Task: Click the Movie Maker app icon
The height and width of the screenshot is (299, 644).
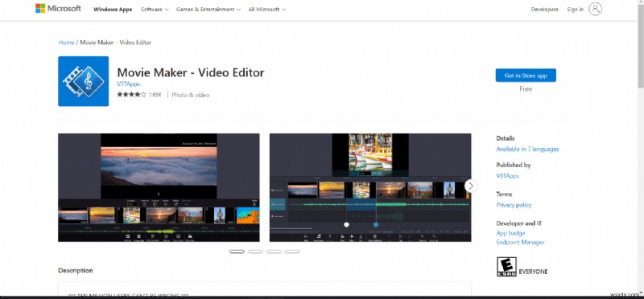Action: (84, 81)
